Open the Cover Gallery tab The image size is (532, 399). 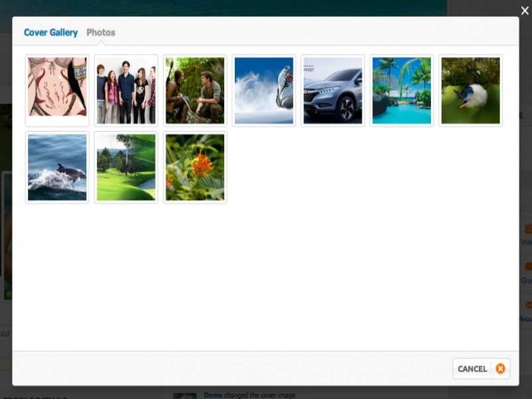[x=51, y=33]
